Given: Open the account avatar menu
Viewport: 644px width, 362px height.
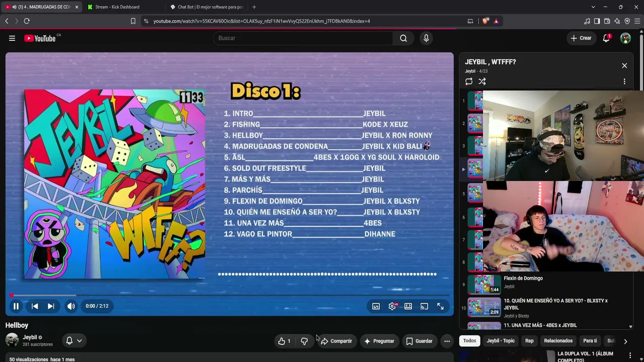Looking at the screenshot, I should coord(625,38).
